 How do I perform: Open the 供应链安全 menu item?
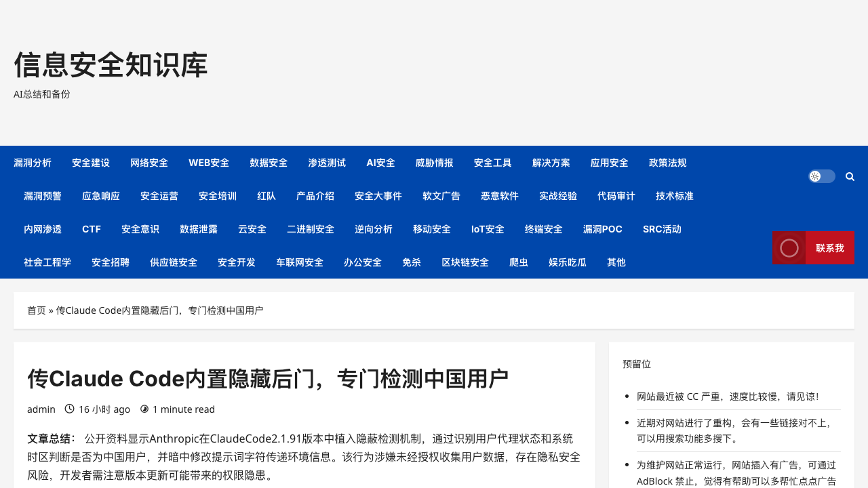pyautogui.click(x=174, y=262)
